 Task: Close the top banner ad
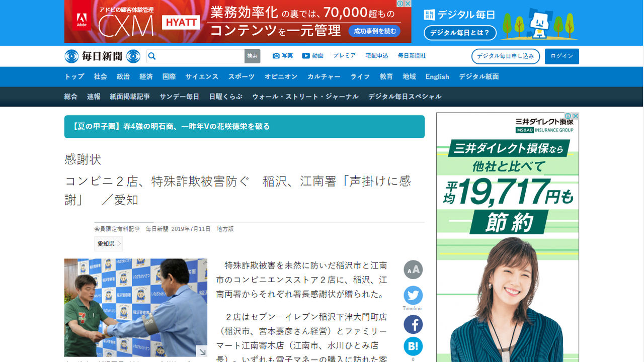[x=408, y=4]
